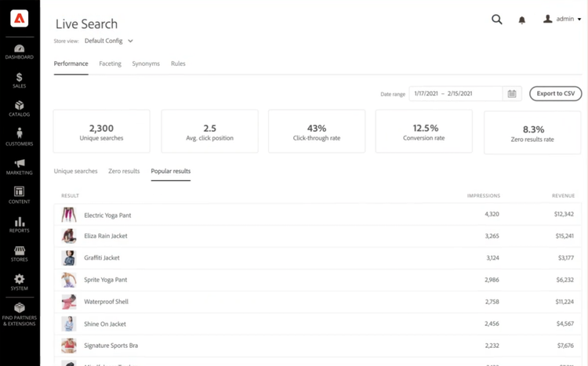Switch to the Faceting tab

click(110, 63)
